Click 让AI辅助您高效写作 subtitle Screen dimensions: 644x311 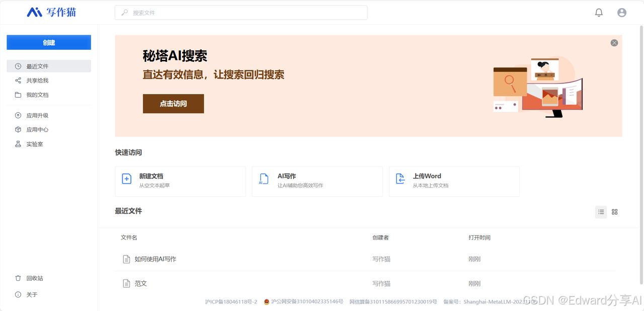point(300,185)
